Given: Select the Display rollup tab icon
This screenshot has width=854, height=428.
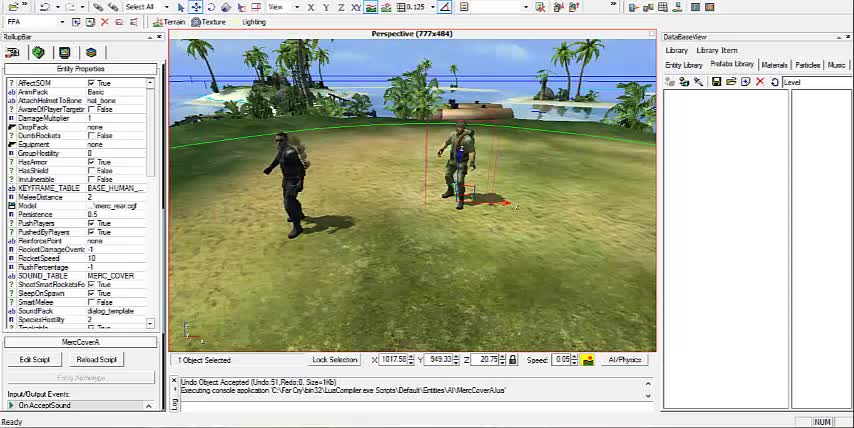Looking at the screenshot, I should (x=65, y=52).
